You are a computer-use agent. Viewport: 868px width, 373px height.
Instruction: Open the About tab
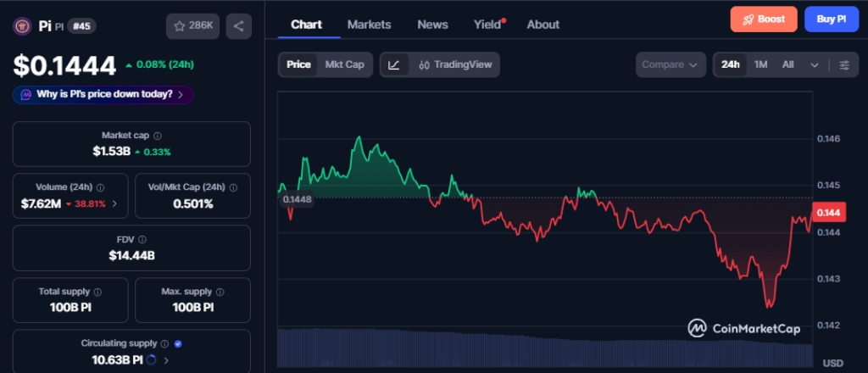click(543, 25)
